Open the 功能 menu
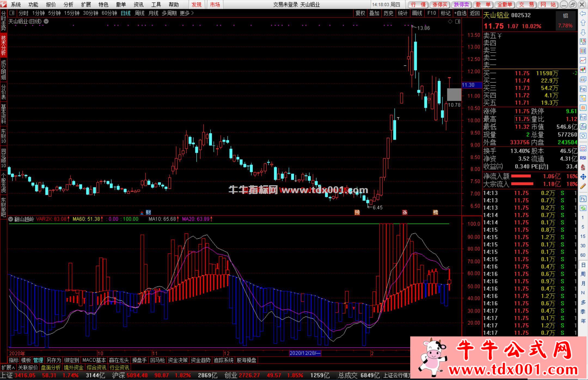The width and height of the screenshot is (588, 380). point(33,5)
